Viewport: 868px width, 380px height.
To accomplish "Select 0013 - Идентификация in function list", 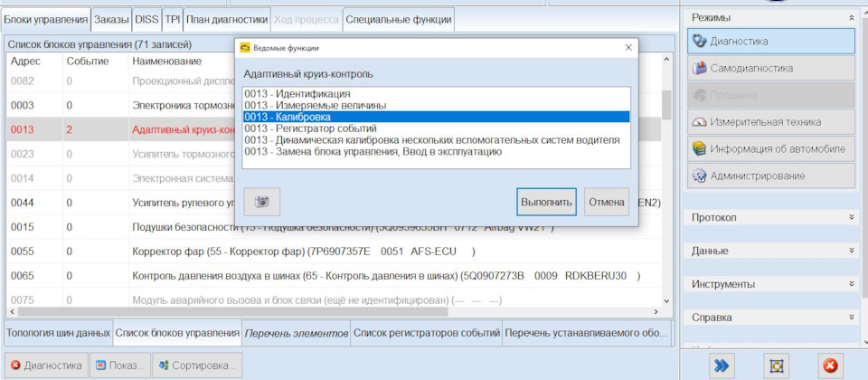I will click(x=436, y=94).
